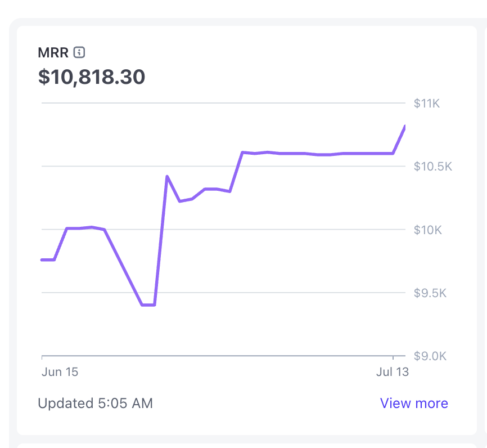
Task: Click the line's starting point at Jun 15
Action: (43, 259)
